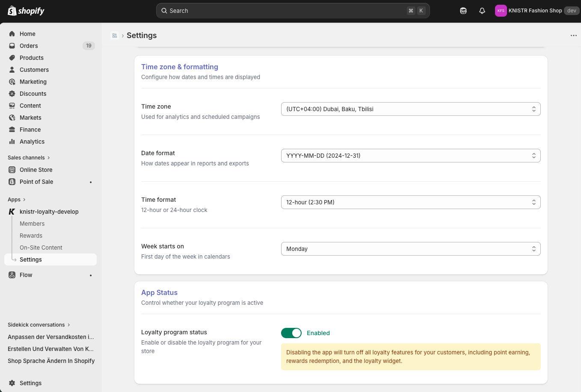This screenshot has width=581, height=392.
Task: Open Online Store sales channel
Action: click(x=50, y=170)
